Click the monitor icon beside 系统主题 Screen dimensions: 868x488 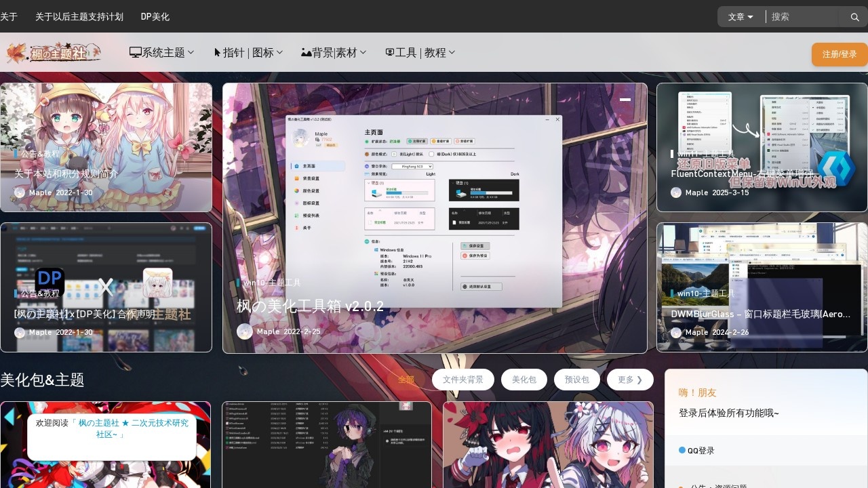pyautogui.click(x=135, y=52)
